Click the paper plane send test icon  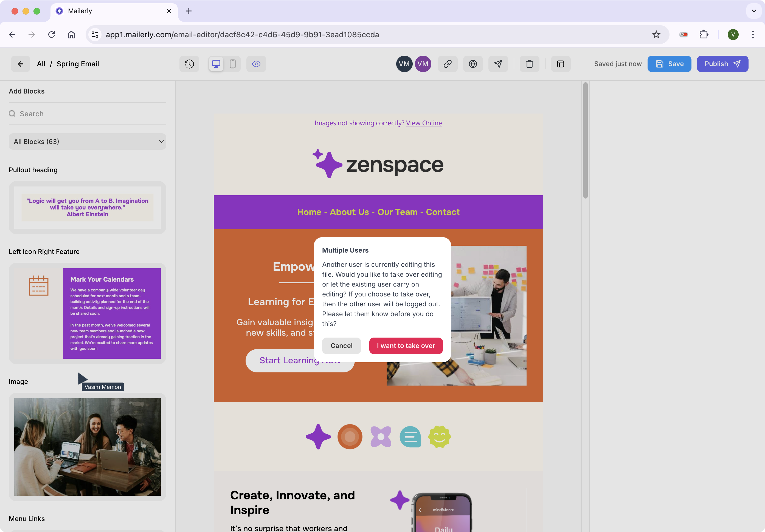(498, 64)
